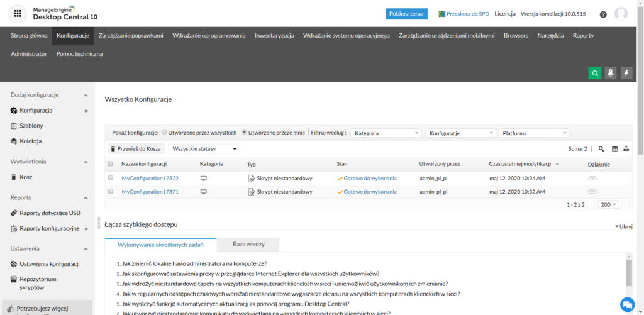Tick the checkbox for MyConfiguration17372
Image resolution: width=644 pixels, height=315 pixels.
111,178
